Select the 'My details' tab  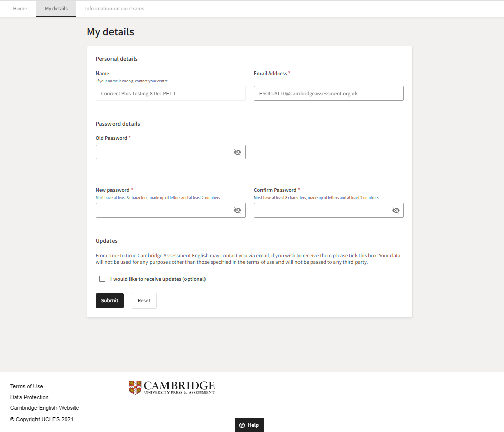(56, 8)
